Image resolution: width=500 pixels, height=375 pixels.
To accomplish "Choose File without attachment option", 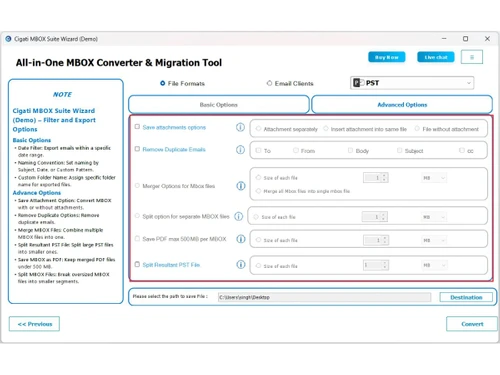I will [417, 128].
